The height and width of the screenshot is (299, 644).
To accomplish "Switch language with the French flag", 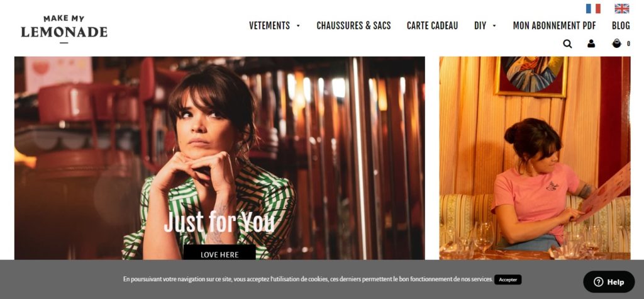I will 593,9.
